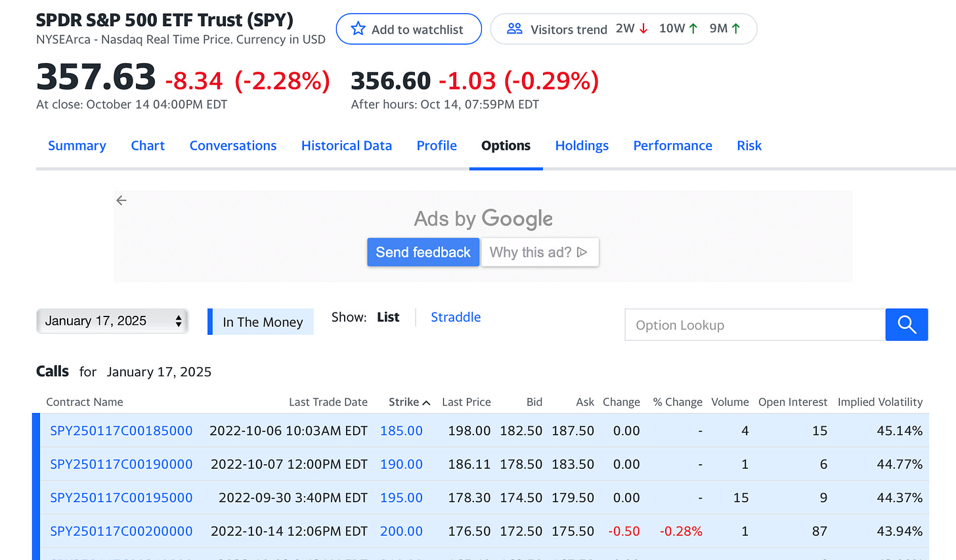Click the 357.63 closing price
Screen dimensions: 956x560
tap(96, 77)
